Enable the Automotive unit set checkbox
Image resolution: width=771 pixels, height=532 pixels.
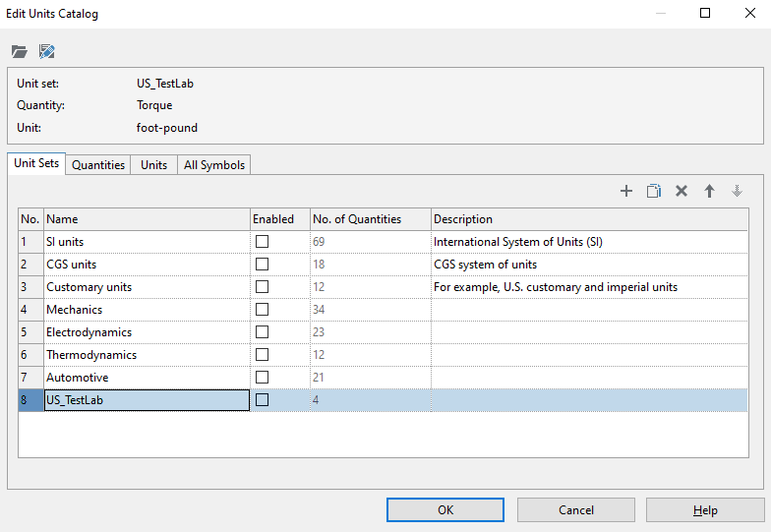click(262, 378)
